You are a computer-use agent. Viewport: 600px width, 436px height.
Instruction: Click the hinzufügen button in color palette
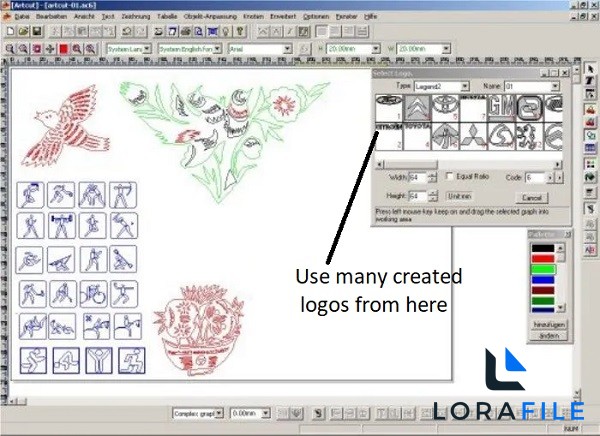(549, 325)
